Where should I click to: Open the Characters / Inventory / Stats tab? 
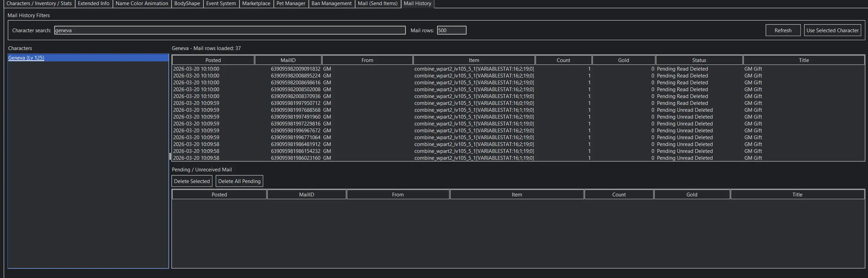39,3
